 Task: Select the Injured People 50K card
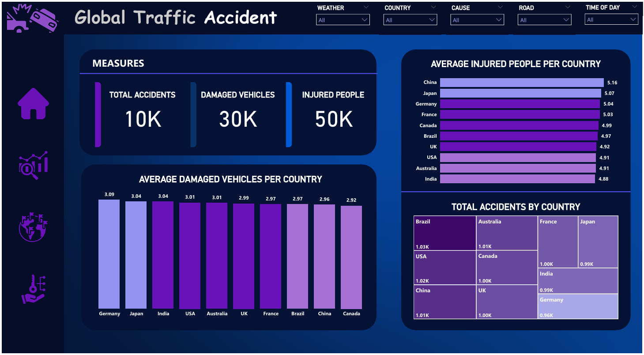[333, 114]
